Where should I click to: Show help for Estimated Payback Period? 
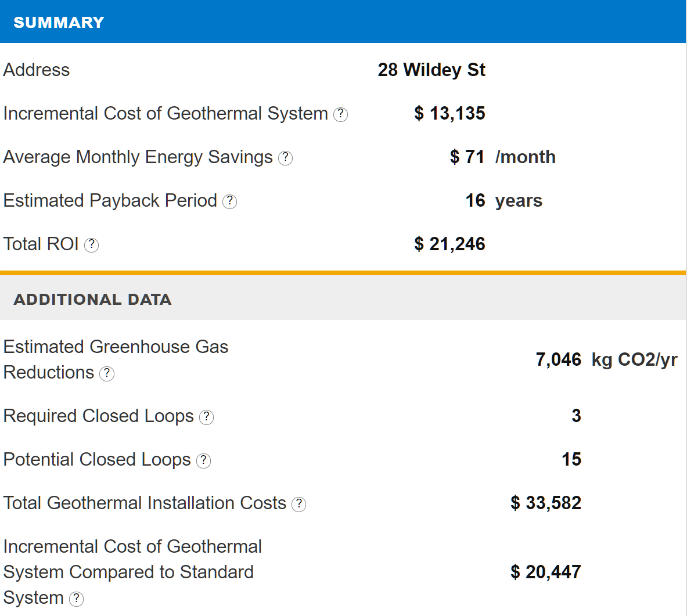[230, 201]
